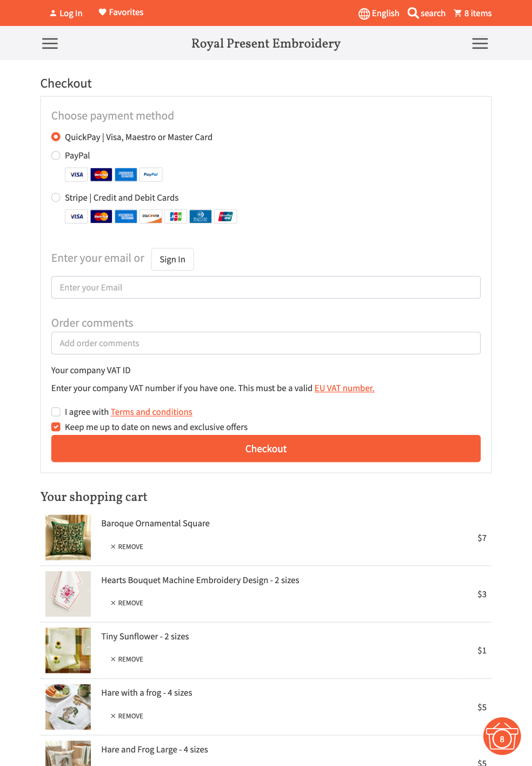
Task: Click the Sign In button
Action: pyautogui.click(x=172, y=260)
